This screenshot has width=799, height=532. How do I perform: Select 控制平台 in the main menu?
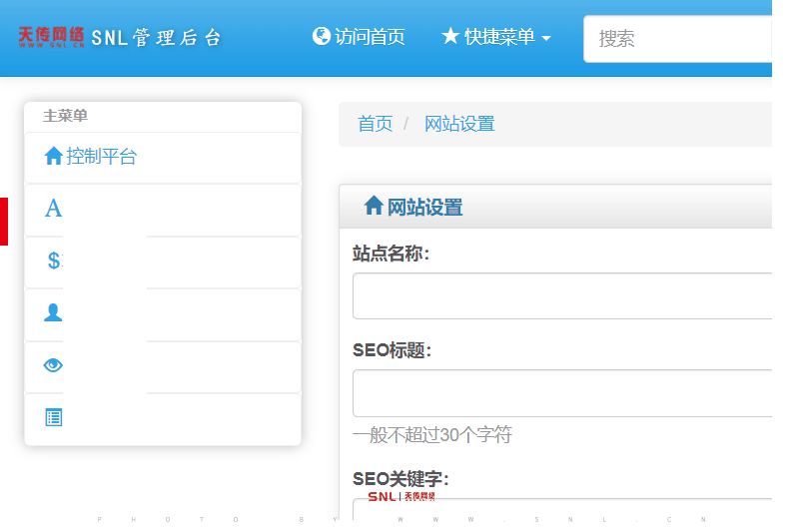(163, 158)
